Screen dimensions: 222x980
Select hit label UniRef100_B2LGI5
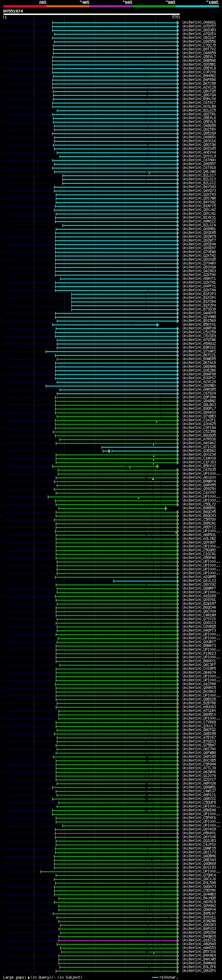coord(199,110)
